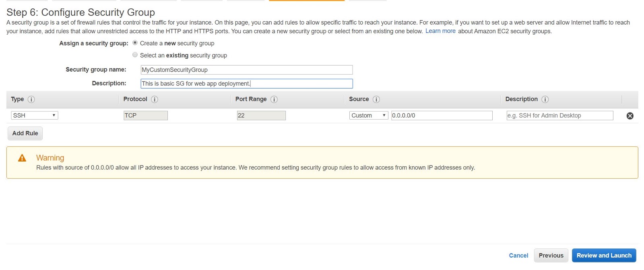Remove the SSH rule with the X icon
This screenshot has width=644, height=270.
tap(630, 116)
